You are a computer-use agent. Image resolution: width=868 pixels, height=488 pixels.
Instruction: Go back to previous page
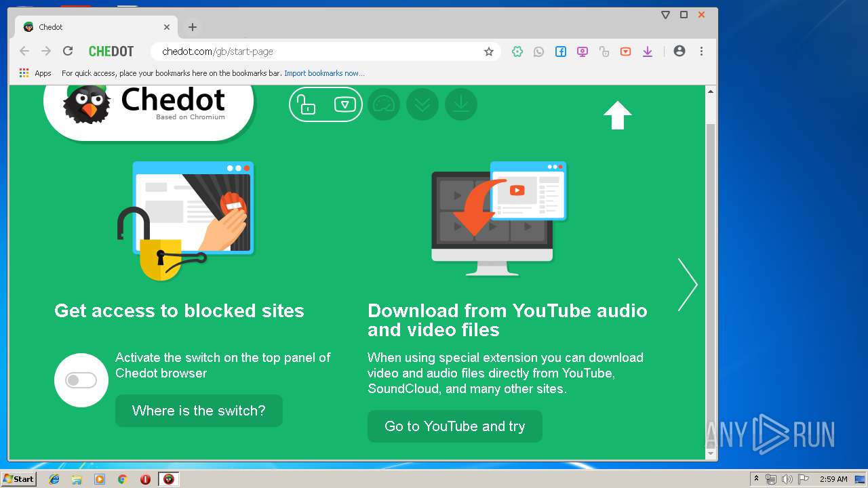pyautogui.click(x=24, y=51)
